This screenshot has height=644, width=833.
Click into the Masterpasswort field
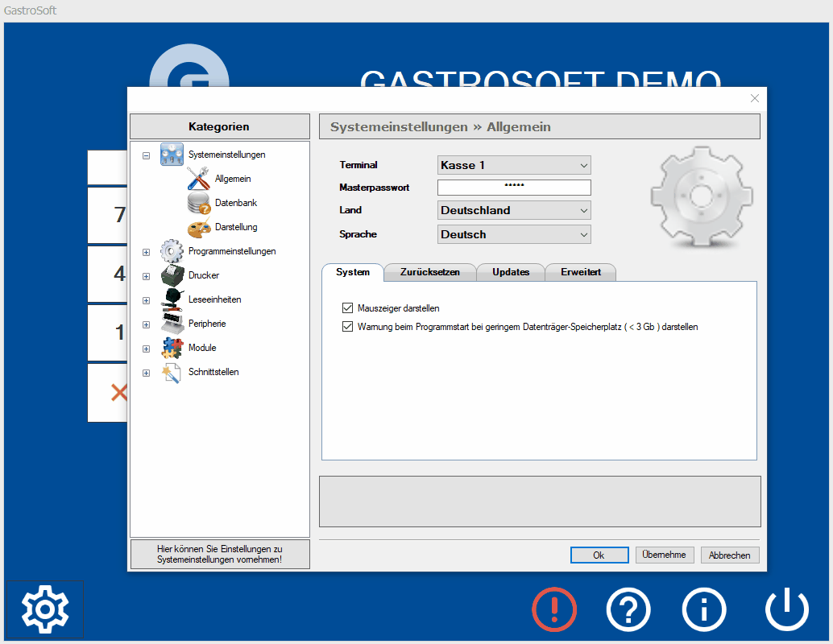click(514, 188)
